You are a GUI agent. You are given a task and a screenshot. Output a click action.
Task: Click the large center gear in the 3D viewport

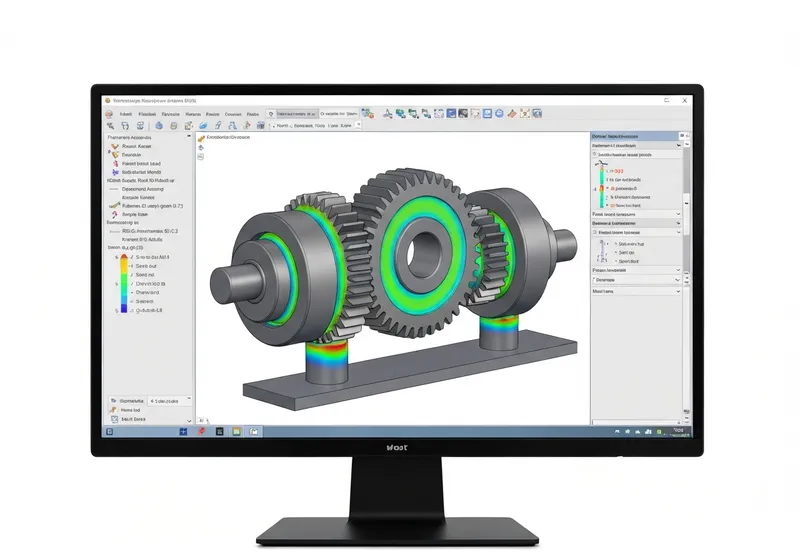pyautogui.click(x=418, y=253)
